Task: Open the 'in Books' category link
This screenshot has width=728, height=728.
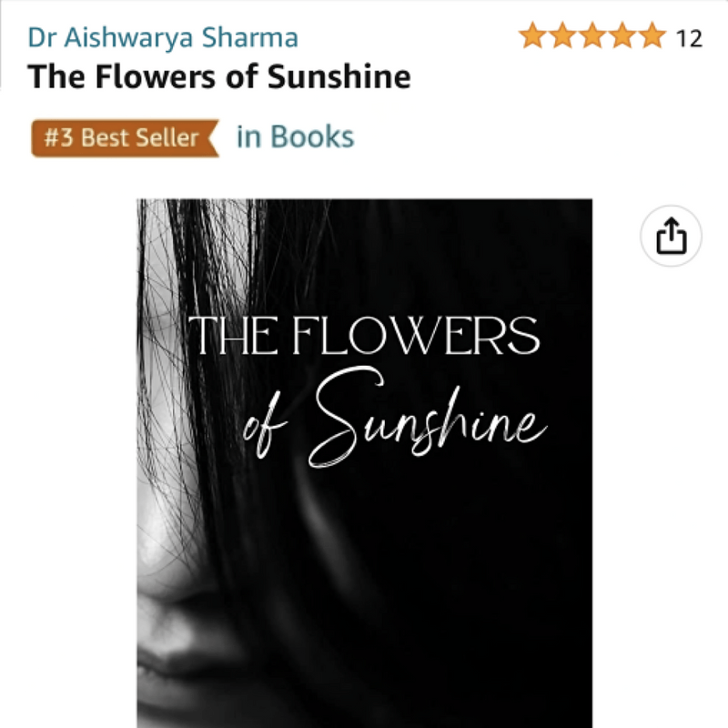Action: click(295, 137)
